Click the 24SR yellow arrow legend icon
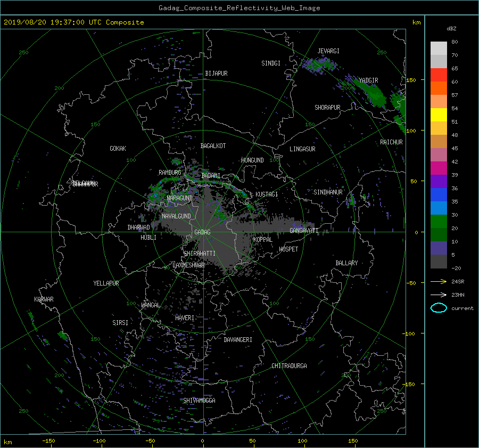 click(439, 281)
